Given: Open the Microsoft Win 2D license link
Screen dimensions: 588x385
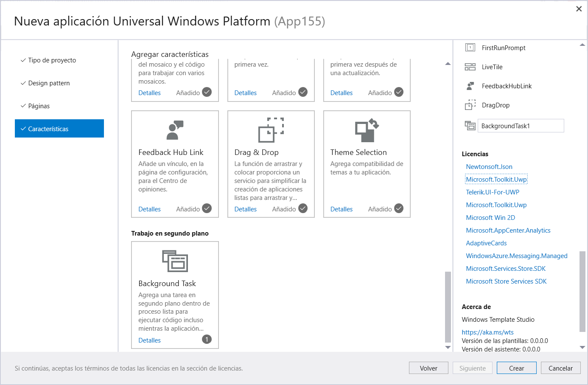Looking at the screenshot, I should [490, 218].
